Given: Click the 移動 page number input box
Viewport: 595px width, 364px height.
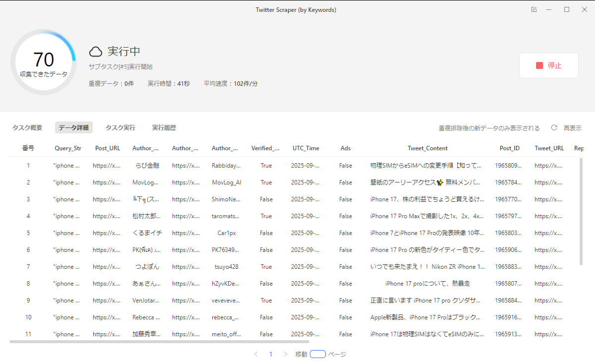Looking at the screenshot, I should (x=318, y=354).
